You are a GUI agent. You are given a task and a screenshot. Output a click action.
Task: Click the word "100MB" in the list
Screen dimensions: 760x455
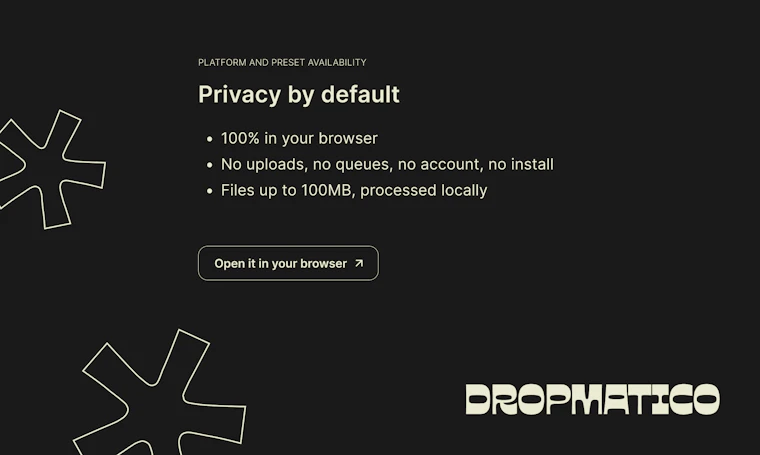(328, 190)
